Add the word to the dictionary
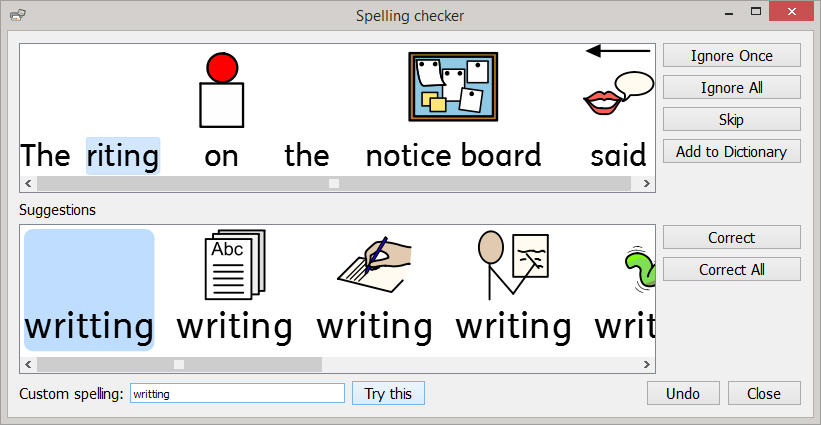Image resolution: width=821 pixels, height=425 pixels. [731, 151]
